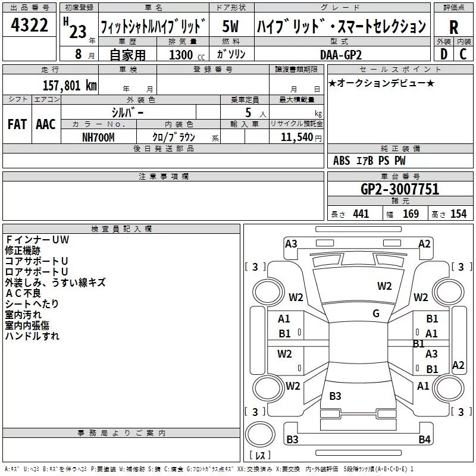Click inspector note ハンドルすれ
The image size is (476, 476).
[x=32, y=336]
